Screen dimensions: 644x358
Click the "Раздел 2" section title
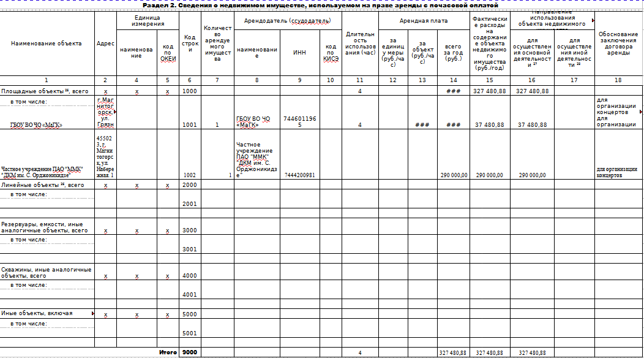point(321,6)
